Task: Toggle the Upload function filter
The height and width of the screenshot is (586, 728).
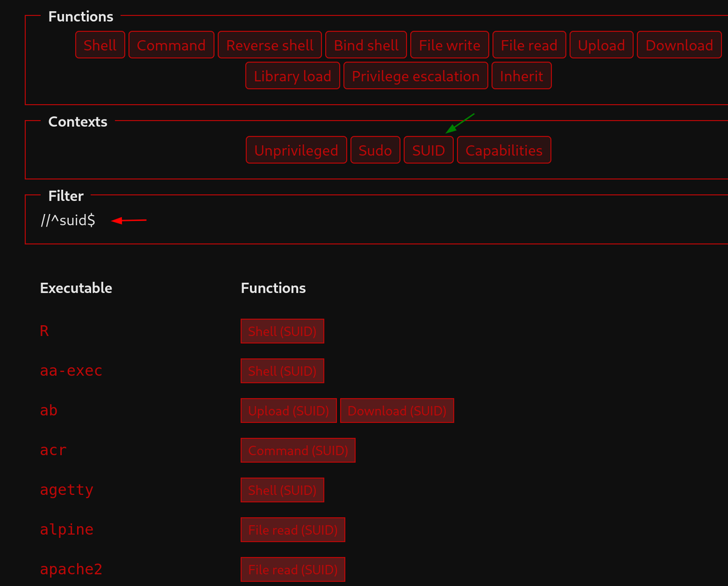Action: point(601,45)
